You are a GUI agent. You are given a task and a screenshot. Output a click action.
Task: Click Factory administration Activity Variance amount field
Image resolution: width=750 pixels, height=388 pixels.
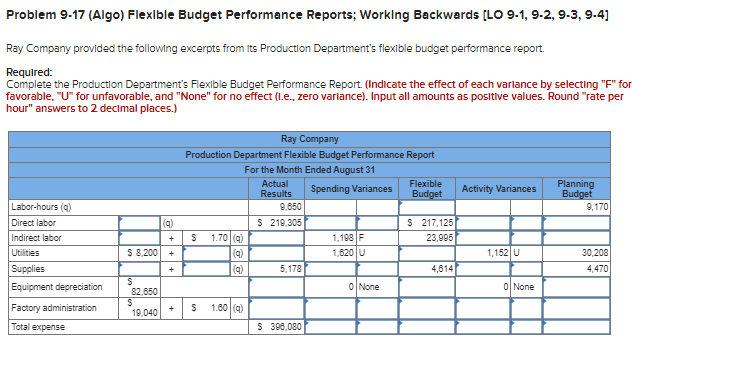[x=483, y=308]
